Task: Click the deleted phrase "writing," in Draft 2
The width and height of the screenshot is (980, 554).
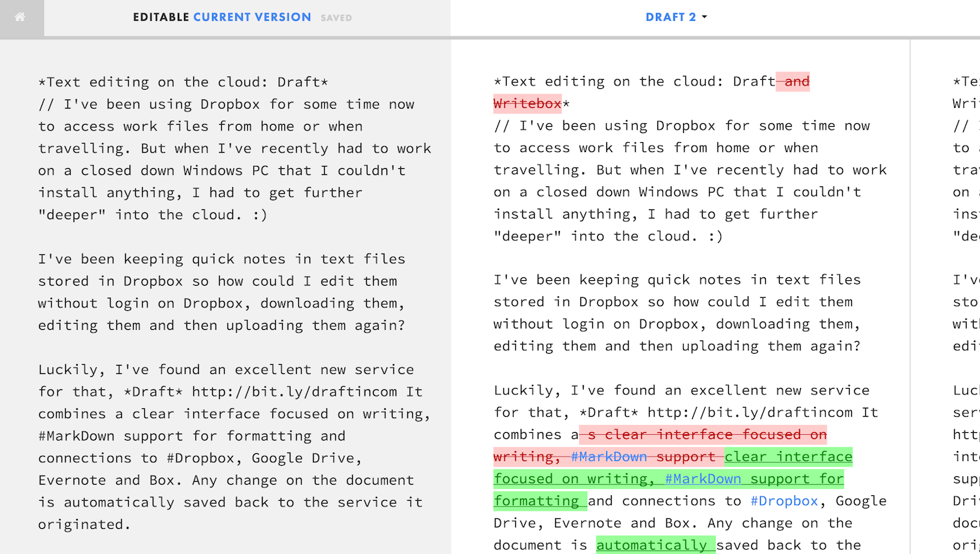Action: [528, 457]
